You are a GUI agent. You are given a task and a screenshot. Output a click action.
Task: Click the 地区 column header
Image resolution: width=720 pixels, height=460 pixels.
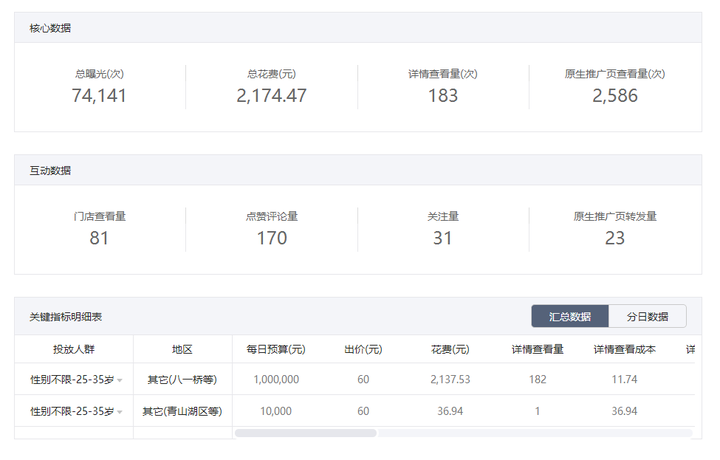[182, 349]
